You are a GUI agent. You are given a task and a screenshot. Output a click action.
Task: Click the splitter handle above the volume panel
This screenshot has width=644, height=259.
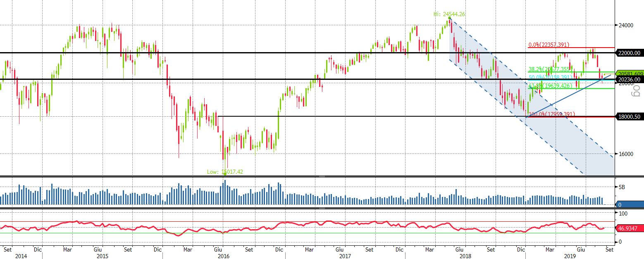[322, 177]
